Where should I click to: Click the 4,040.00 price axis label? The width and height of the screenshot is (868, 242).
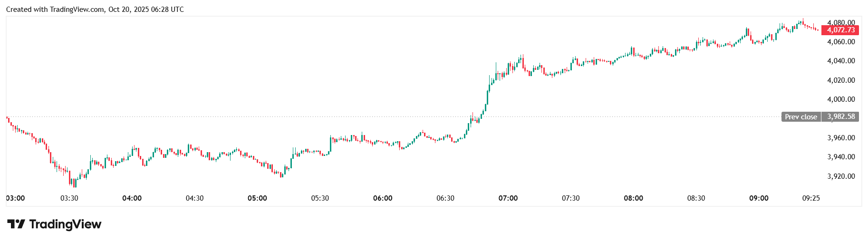[x=841, y=61]
